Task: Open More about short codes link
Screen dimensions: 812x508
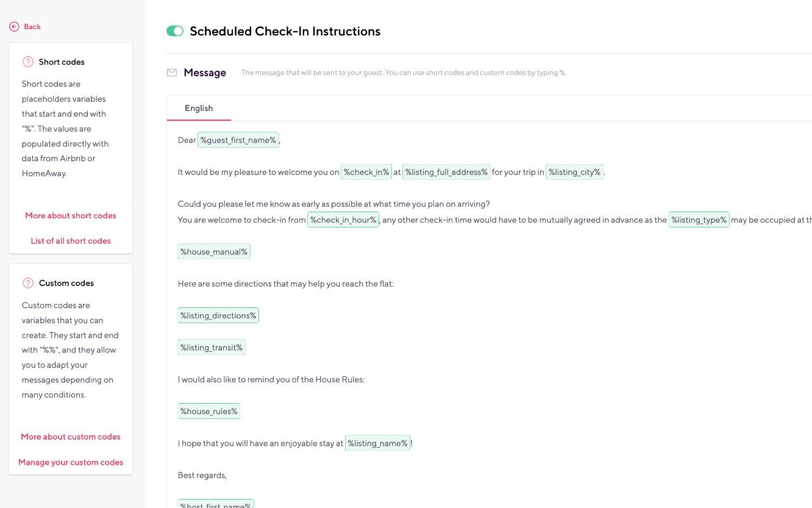Action: [71, 215]
